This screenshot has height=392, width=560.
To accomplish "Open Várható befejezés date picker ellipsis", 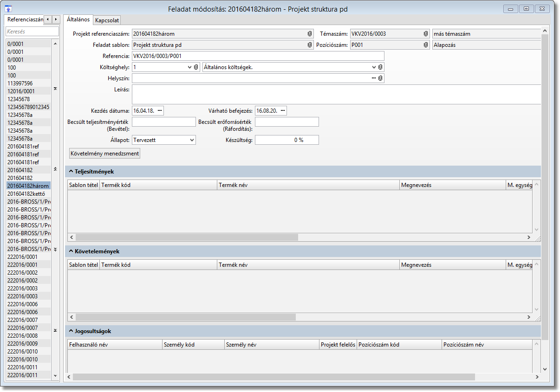I will tap(282, 111).
